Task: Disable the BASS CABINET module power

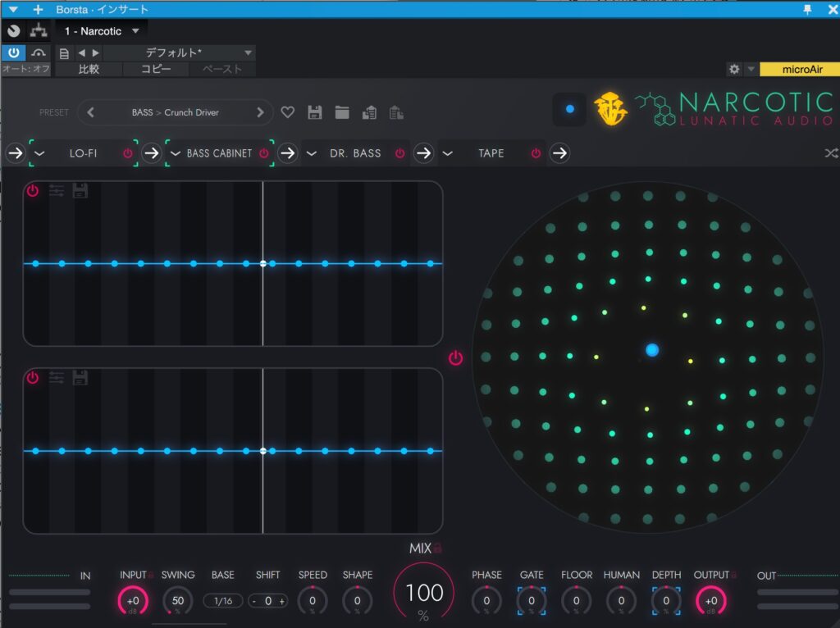Action: 264,153
